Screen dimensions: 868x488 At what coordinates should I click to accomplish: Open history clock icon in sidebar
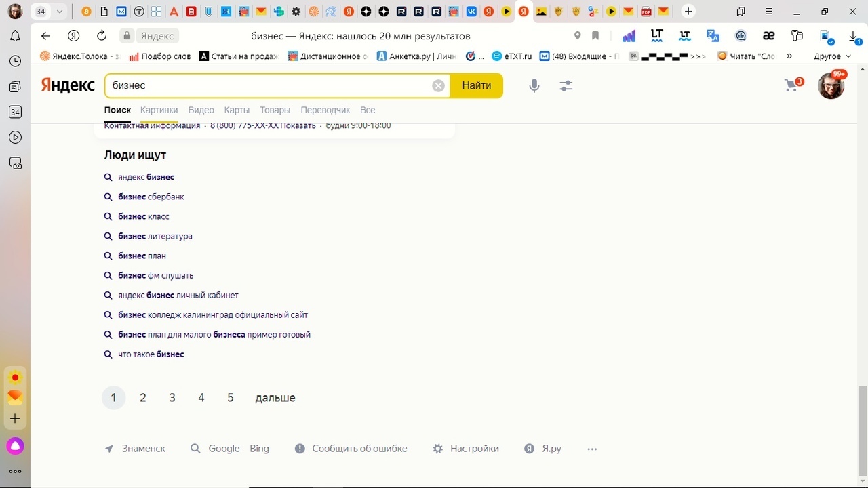click(x=15, y=61)
